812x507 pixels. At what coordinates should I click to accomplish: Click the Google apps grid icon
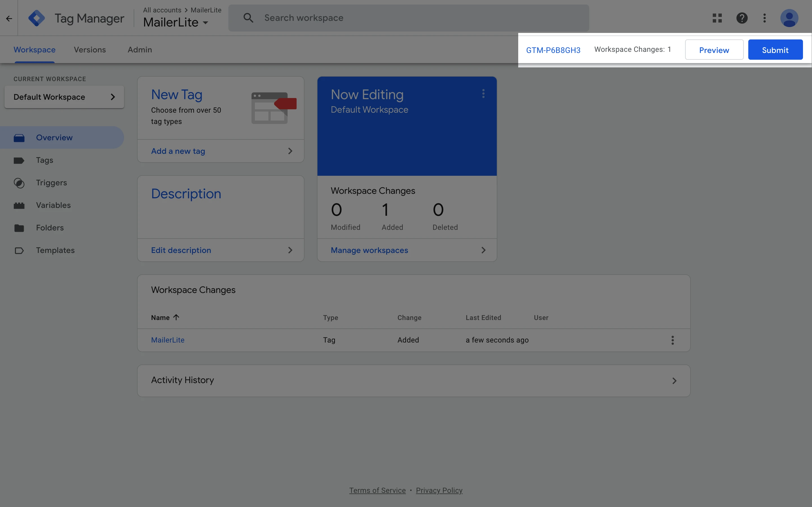point(717,18)
